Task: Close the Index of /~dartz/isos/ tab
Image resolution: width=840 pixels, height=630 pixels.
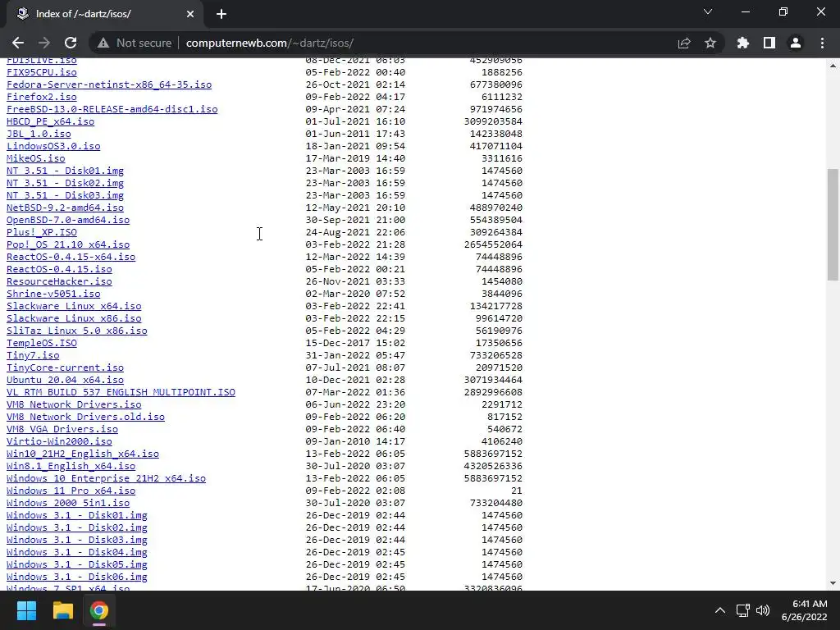Action: pyautogui.click(x=190, y=14)
